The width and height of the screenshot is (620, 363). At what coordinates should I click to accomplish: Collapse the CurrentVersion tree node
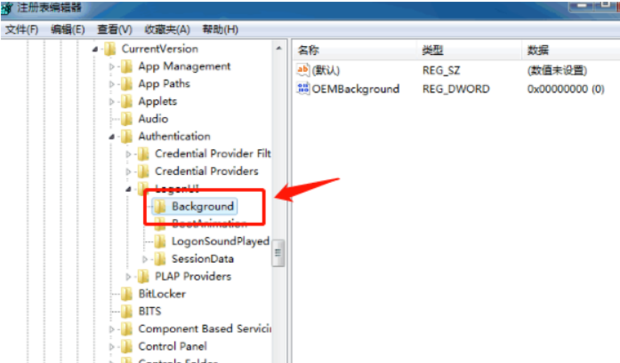(x=95, y=49)
